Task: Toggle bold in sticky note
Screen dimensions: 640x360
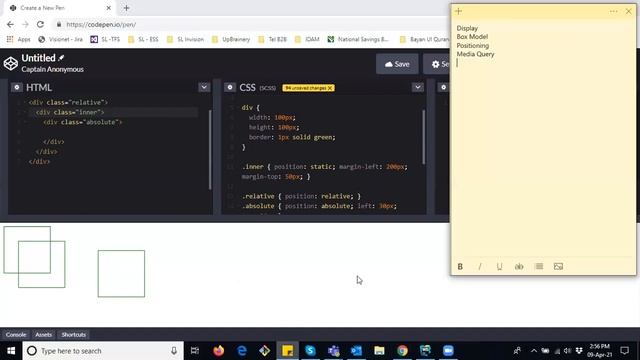Action: [x=460, y=267]
